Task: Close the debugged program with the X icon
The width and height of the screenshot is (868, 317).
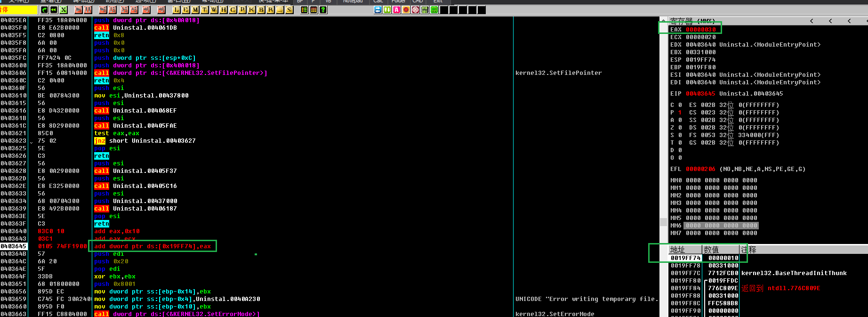Action: pos(64,10)
